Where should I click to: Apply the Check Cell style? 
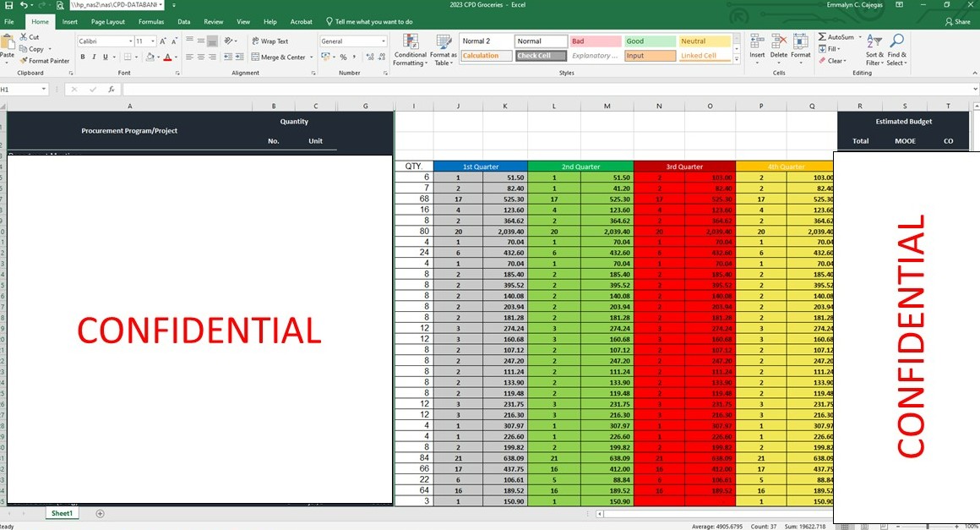(x=541, y=56)
